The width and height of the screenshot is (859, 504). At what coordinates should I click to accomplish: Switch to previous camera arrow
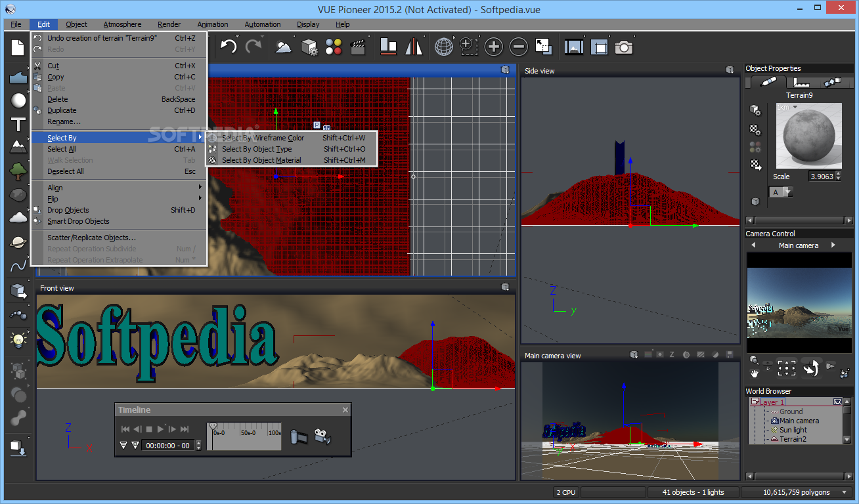click(x=753, y=245)
